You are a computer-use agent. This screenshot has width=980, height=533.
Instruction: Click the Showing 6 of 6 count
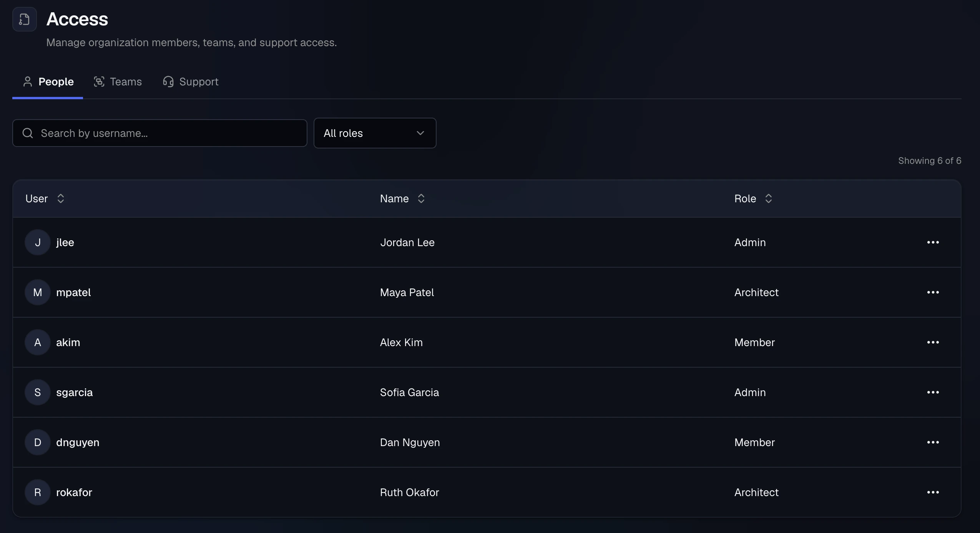(930, 161)
